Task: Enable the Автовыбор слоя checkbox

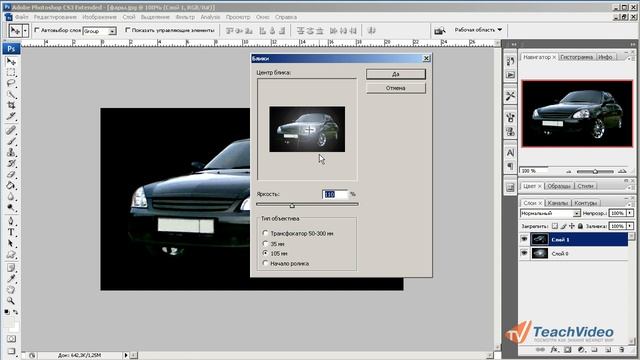Action: pyautogui.click(x=37, y=30)
